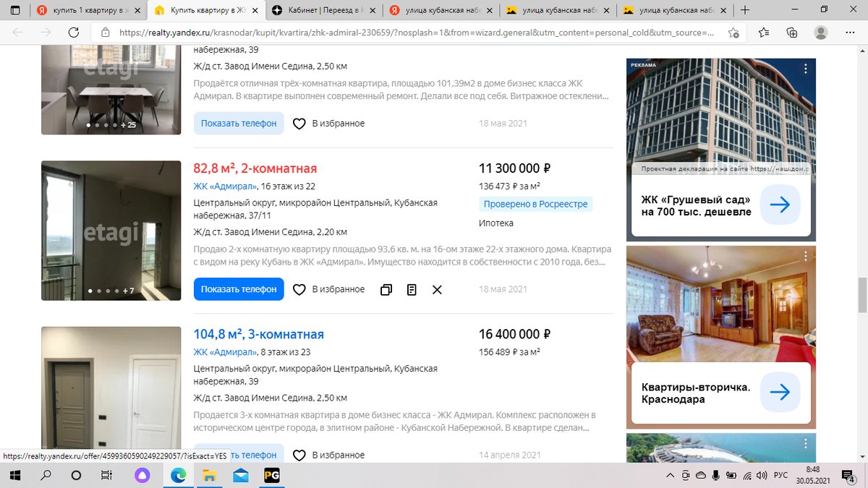
Task: Open the browser favorites list icon
Action: point(765,33)
